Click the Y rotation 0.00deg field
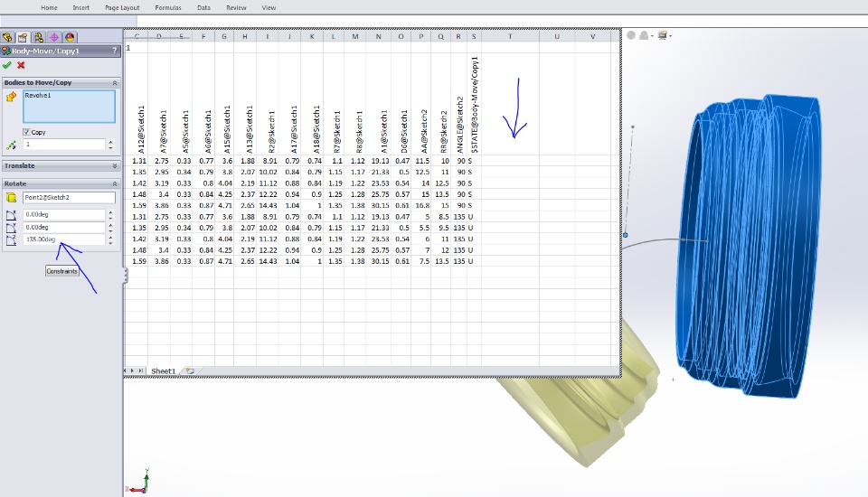The image size is (868, 497). coord(64,228)
